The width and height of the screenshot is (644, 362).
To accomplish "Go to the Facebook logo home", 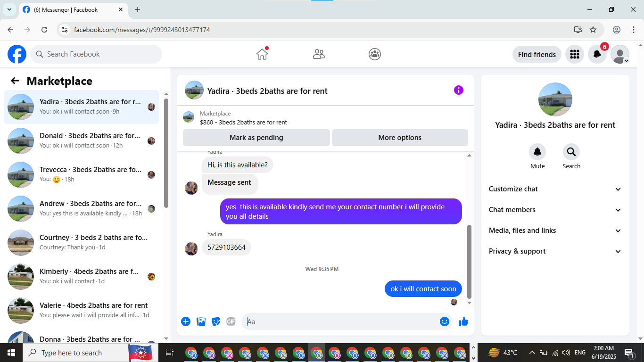I will point(17,54).
